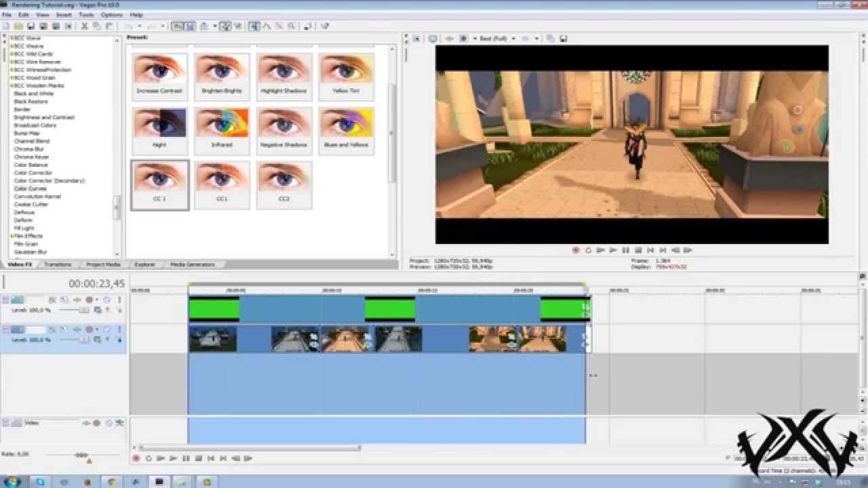The image size is (868, 488).
Task: Pick the Infrared preset thumbnail
Action: [x=222, y=131]
